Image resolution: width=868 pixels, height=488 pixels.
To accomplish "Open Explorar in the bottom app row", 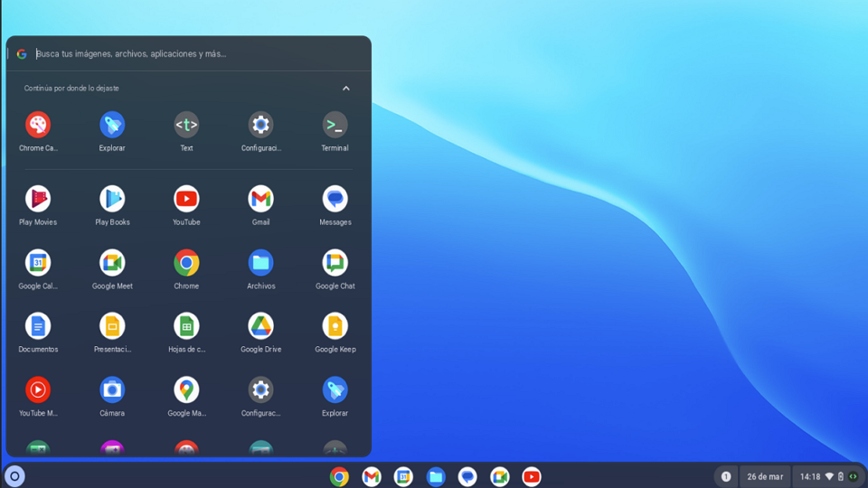I will click(335, 390).
